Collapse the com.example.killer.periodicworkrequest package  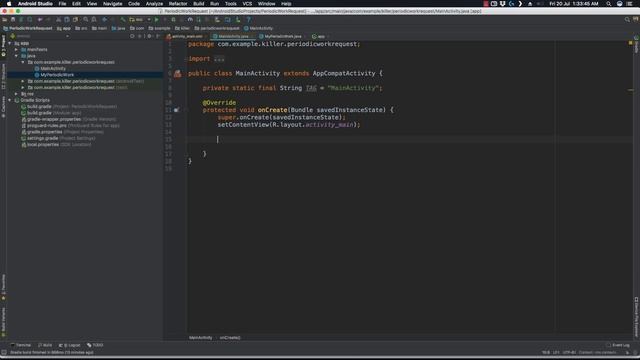[23, 62]
